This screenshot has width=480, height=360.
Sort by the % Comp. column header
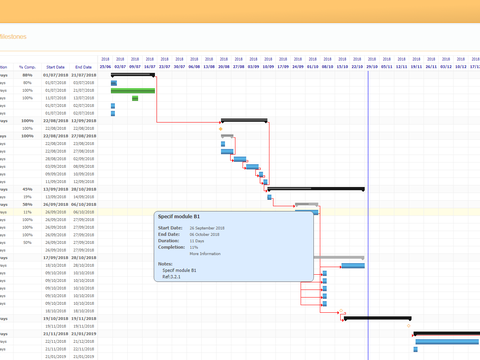tap(27, 67)
